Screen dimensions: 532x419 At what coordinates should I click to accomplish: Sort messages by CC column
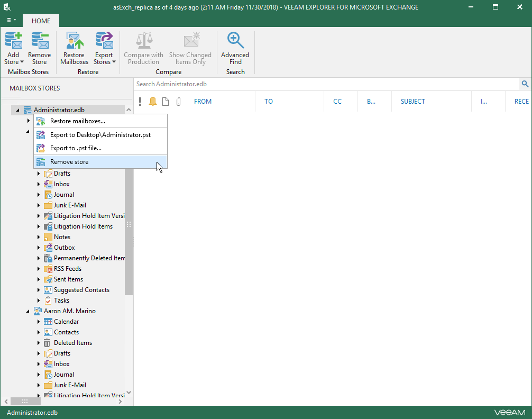pyautogui.click(x=337, y=101)
